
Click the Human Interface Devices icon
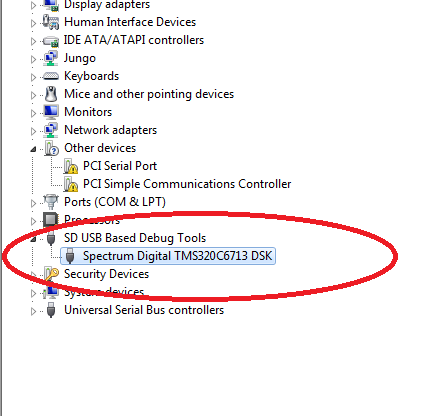(x=51, y=22)
